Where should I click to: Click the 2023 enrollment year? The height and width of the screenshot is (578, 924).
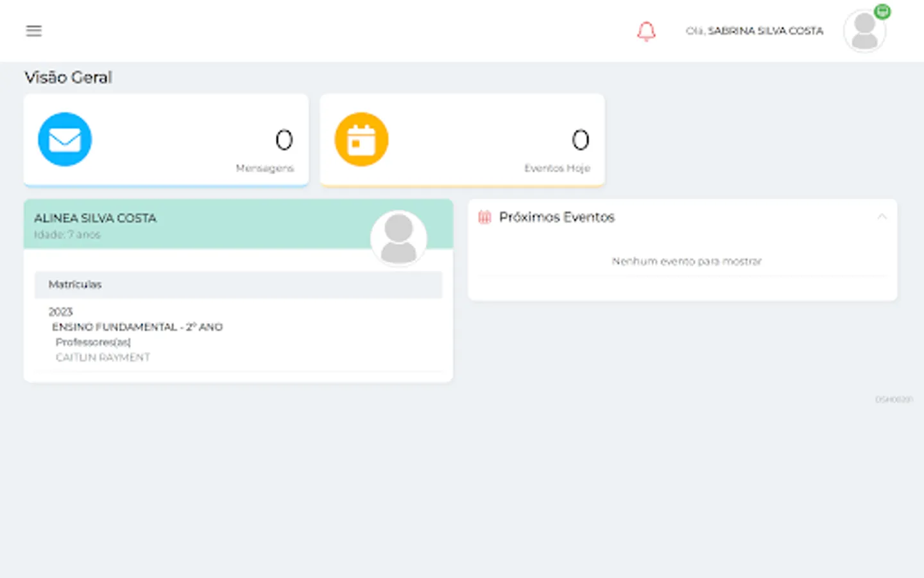click(60, 311)
